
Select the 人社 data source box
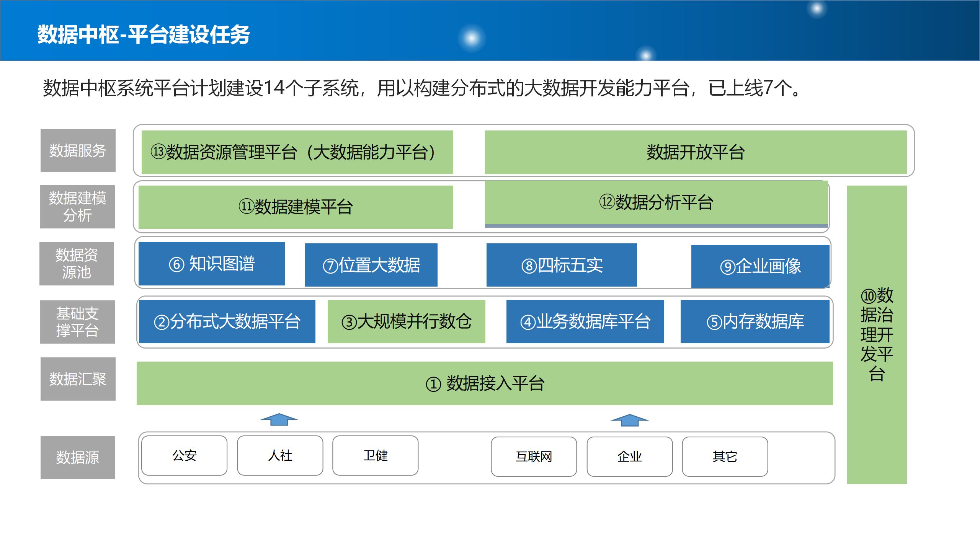coord(280,455)
